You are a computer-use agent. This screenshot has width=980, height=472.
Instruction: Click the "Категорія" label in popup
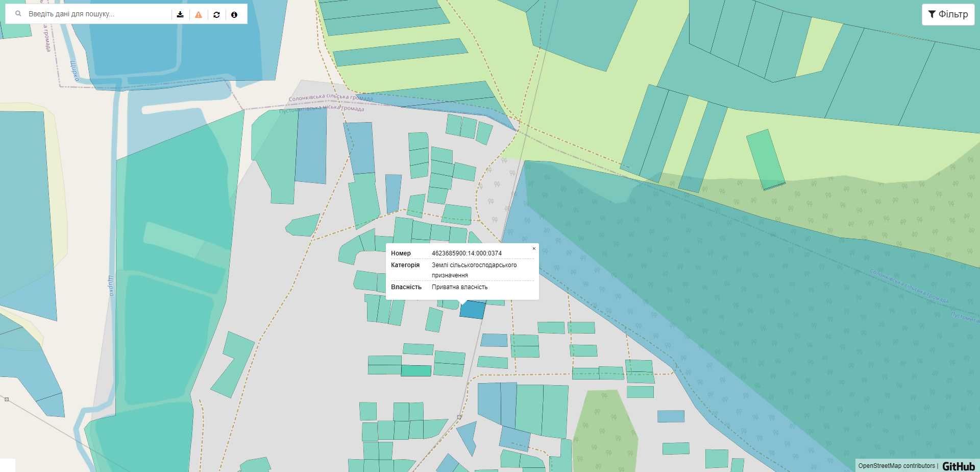coord(405,265)
